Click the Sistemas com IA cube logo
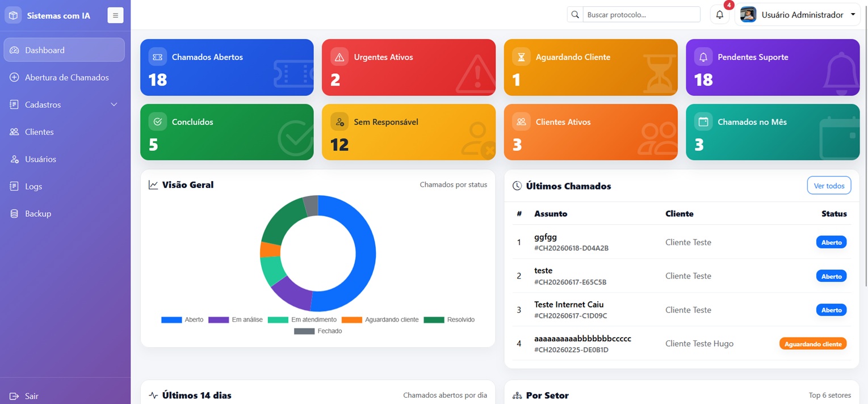Image resolution: width=868 pixels, height=404 pixels. click(x=13, y=15)
